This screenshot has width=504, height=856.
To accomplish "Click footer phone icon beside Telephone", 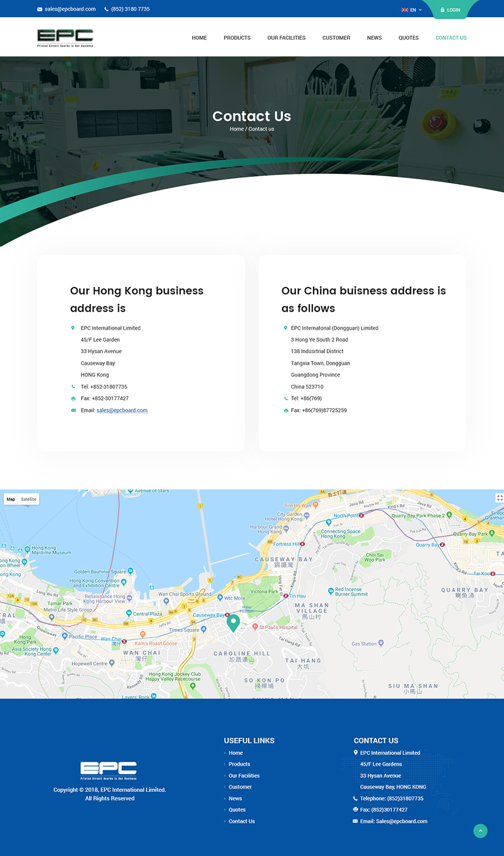I will tap(356, 798).
